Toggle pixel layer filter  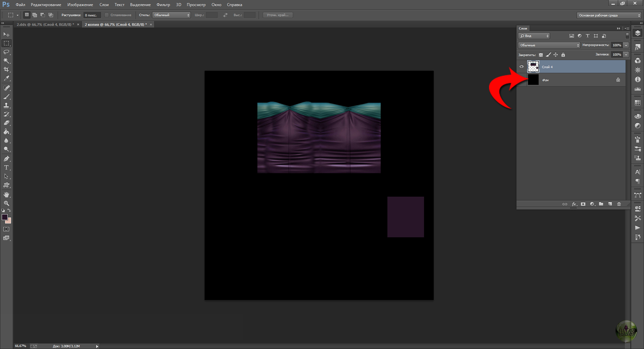(x=572, y=36)
